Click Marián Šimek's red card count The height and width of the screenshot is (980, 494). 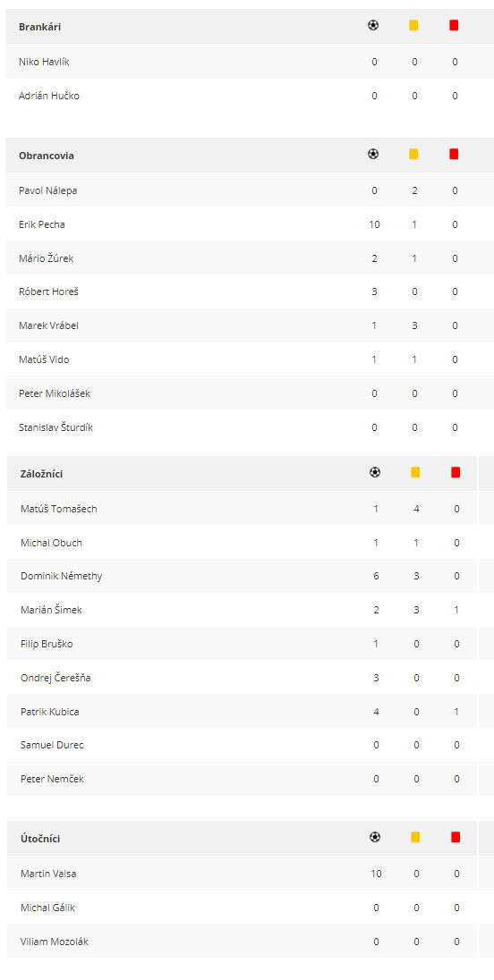point(456,610)
